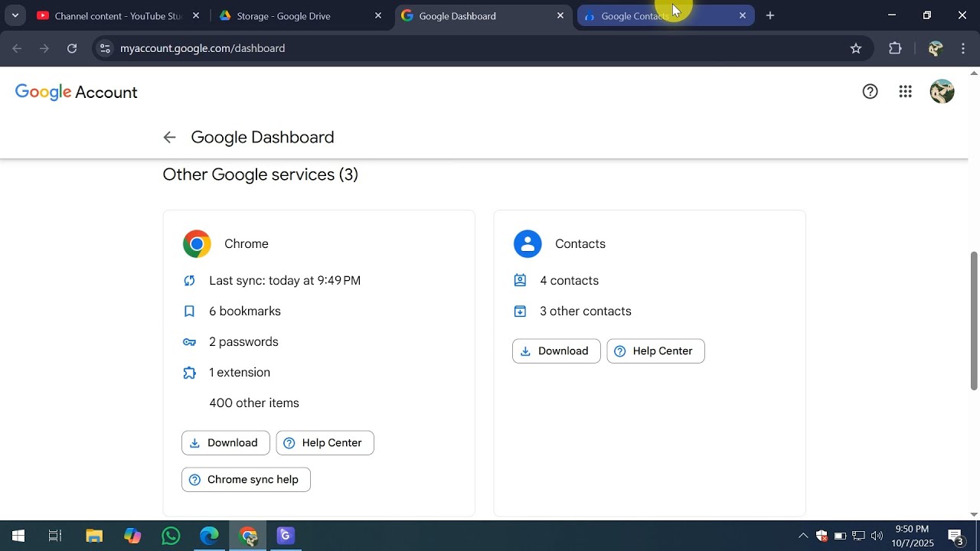Click the key icon beside 2 passwords

[x=189, y=342]
